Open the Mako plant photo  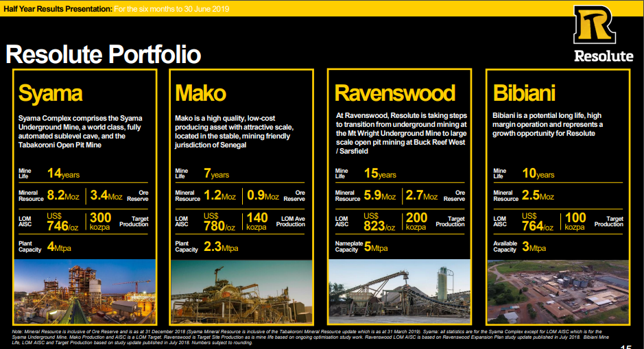tap(241, 291)
